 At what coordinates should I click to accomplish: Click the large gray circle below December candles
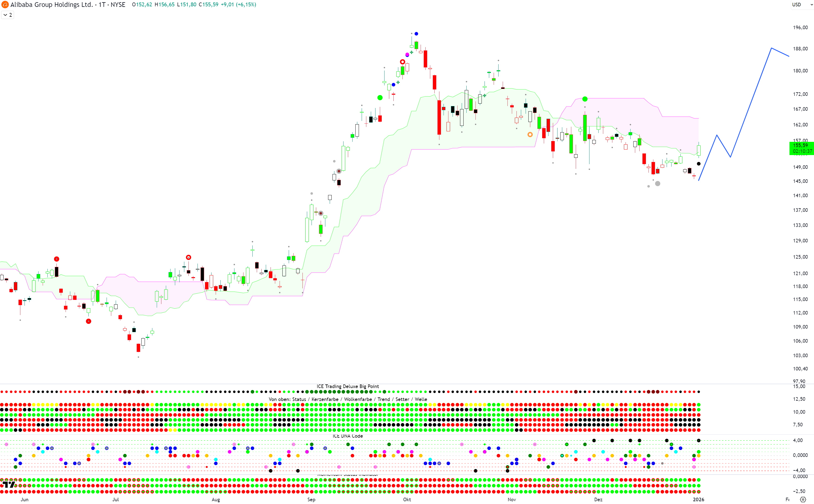(x=658, y=184)
